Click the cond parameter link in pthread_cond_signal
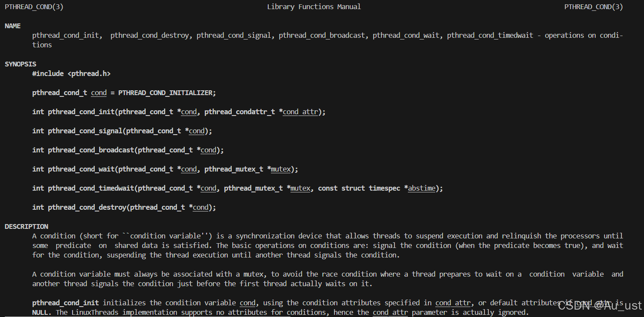The image size is (644, 317). pos(196,131)
